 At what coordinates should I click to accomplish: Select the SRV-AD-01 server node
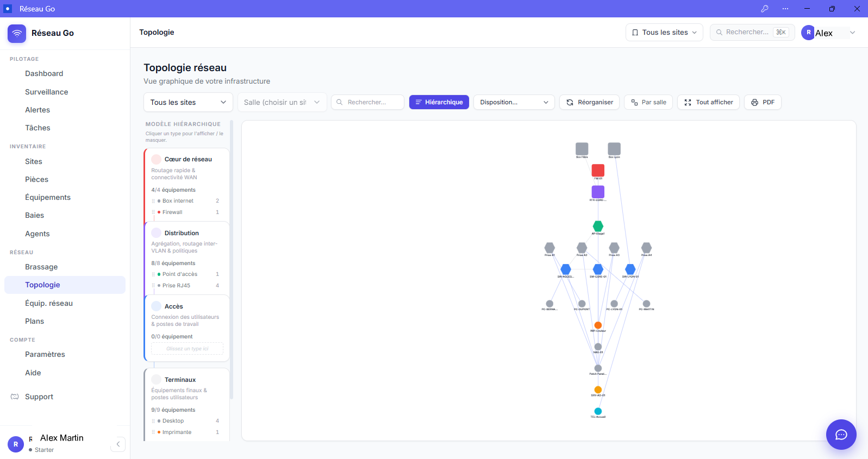click(598, 389)
